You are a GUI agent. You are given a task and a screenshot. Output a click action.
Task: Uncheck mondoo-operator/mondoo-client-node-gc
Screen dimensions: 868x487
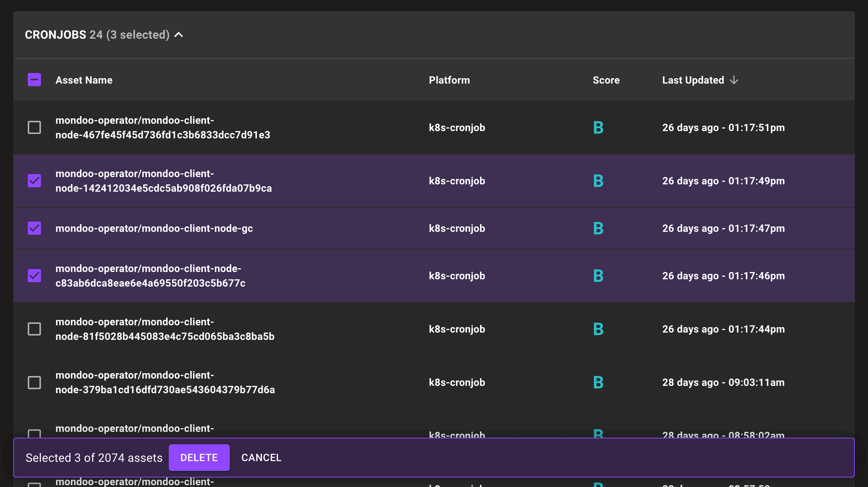34,228
